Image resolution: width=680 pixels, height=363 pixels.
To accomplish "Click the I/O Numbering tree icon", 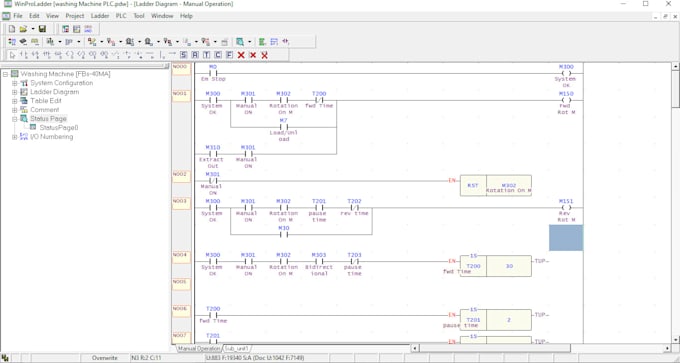I will click(24, 137).
